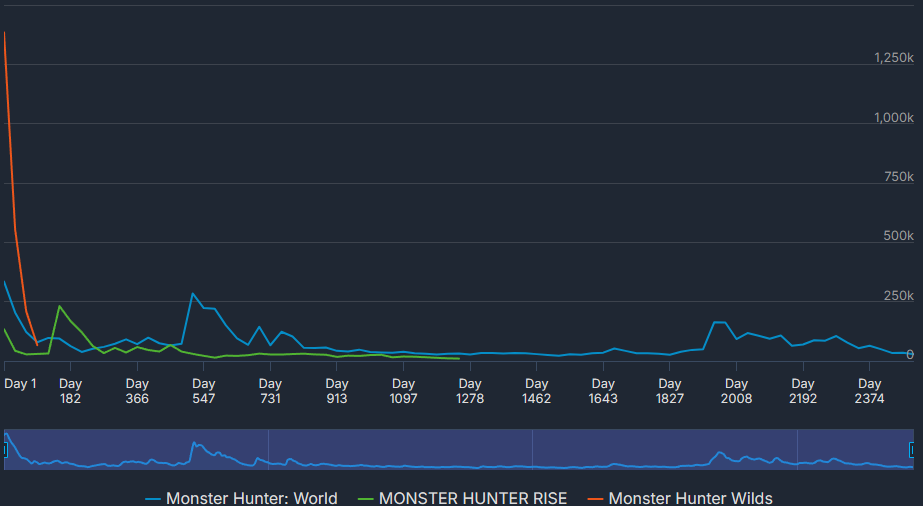Click the "Day 1827" axis label
Viewport: 923px width, 506px height.
[670, 391]
